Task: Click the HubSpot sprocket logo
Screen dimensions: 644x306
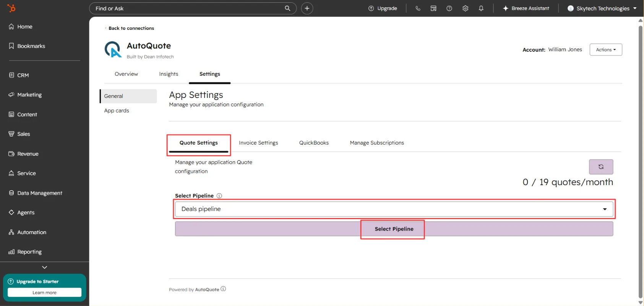Action: coord(11,8)
